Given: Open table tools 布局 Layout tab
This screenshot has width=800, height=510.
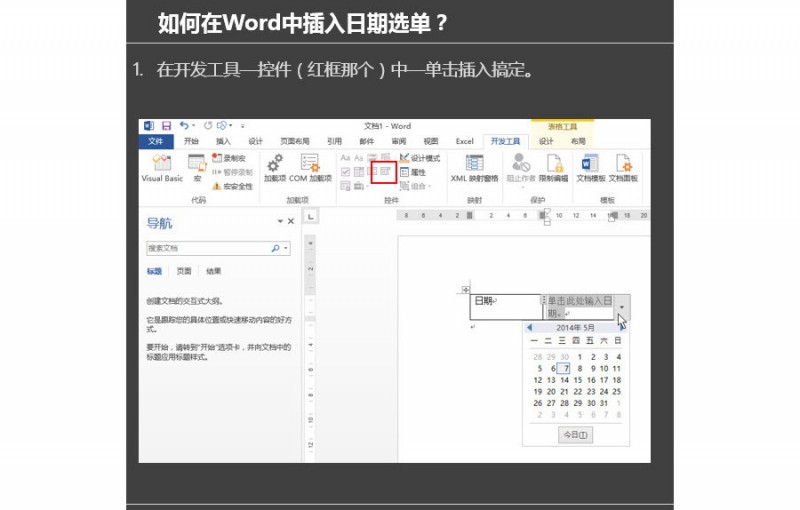Looking at the screenshot, I should point(578,141).
